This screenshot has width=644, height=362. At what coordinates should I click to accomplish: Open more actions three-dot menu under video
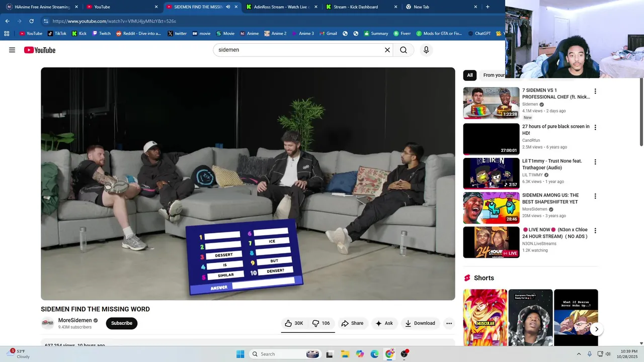pyautogui.click(x=449, y=323)
